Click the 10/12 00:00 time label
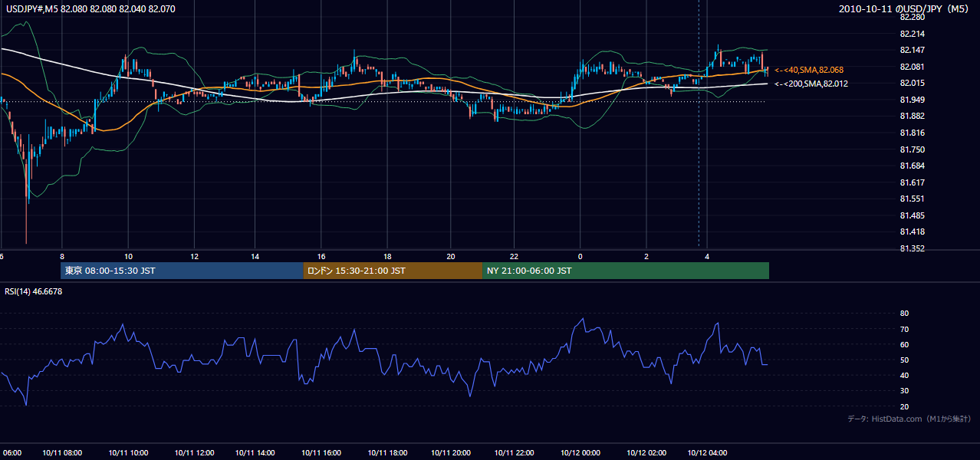This screenshot has width=980, height=460. (580, 453)
